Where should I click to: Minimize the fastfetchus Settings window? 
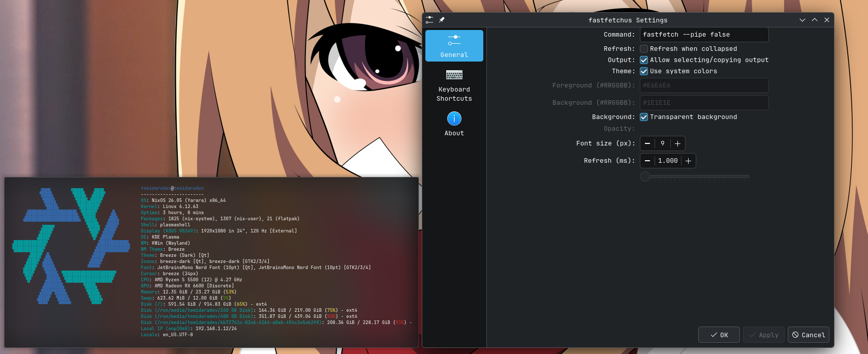[802, 20]
